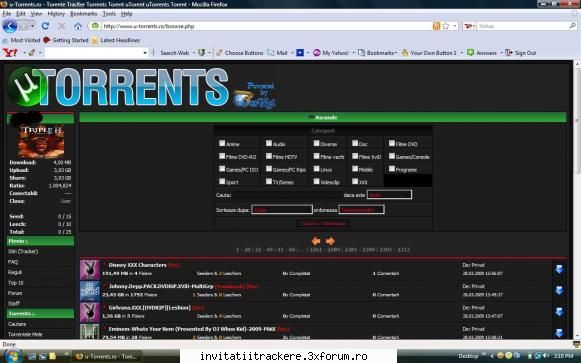Click the Answers icon on Yahoo toolbar

tap(470, 53)
